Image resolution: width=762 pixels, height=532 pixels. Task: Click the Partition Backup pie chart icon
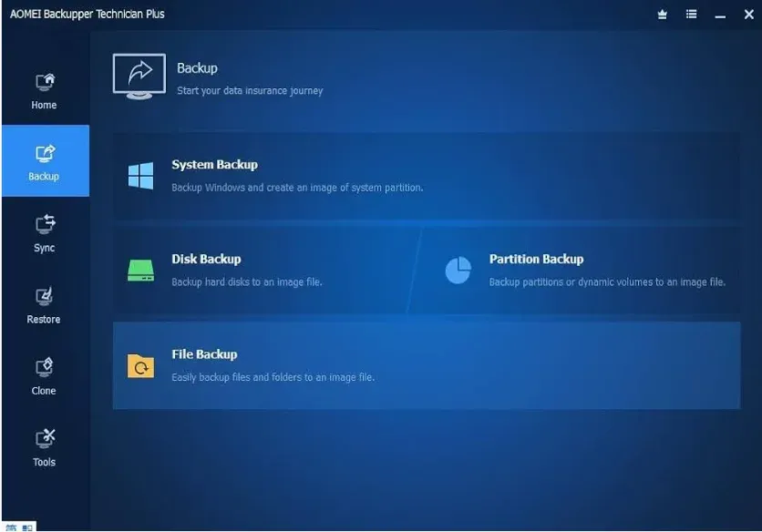pyautogui.click(x=458, y=271)
